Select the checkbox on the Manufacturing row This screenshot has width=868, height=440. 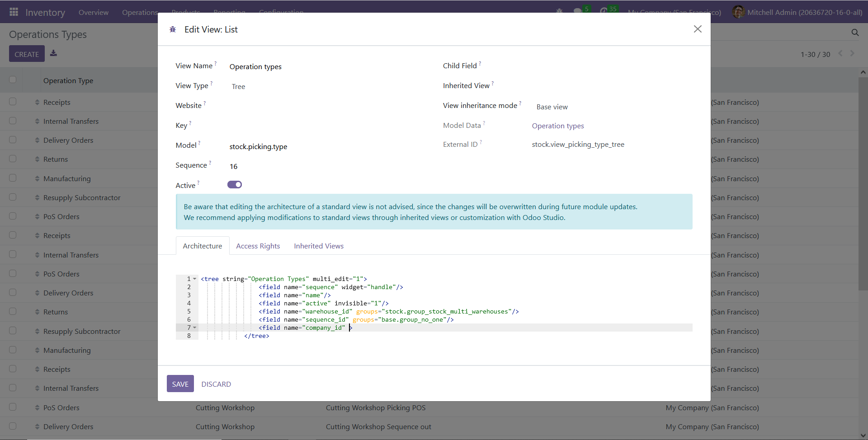[12, 178]
